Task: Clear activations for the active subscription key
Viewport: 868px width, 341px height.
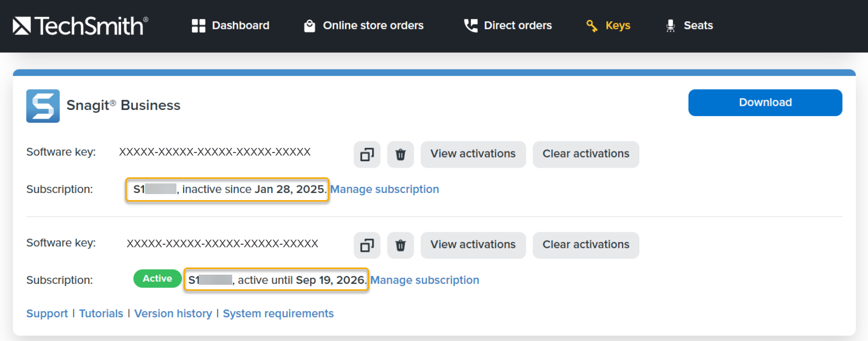Action: (586, 245)
